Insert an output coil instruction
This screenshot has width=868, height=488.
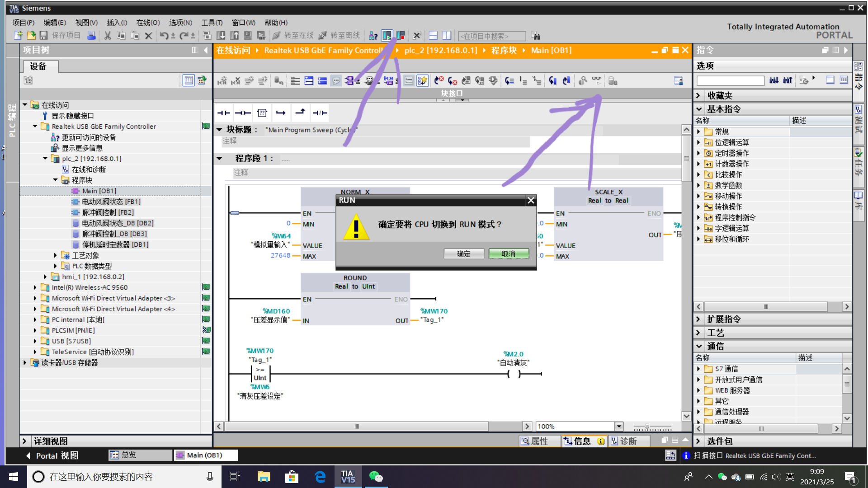point(243,113)
